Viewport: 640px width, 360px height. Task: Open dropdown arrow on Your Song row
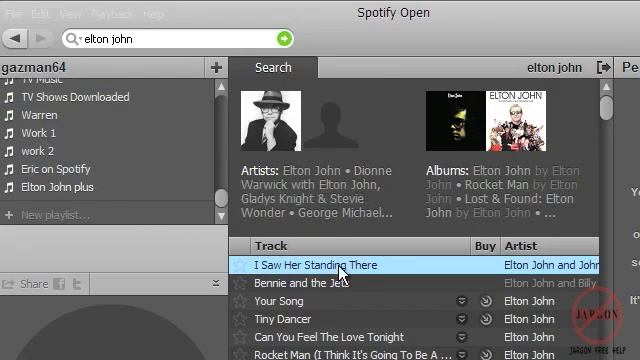pos(462,301)
